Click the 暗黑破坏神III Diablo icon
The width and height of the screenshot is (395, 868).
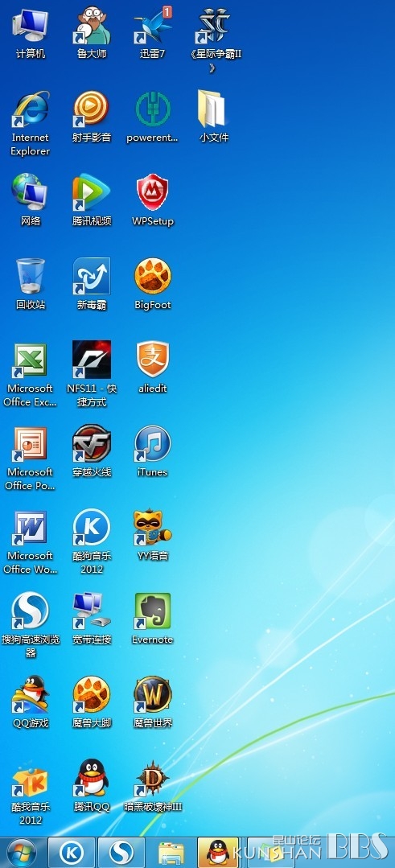[153, 778]
